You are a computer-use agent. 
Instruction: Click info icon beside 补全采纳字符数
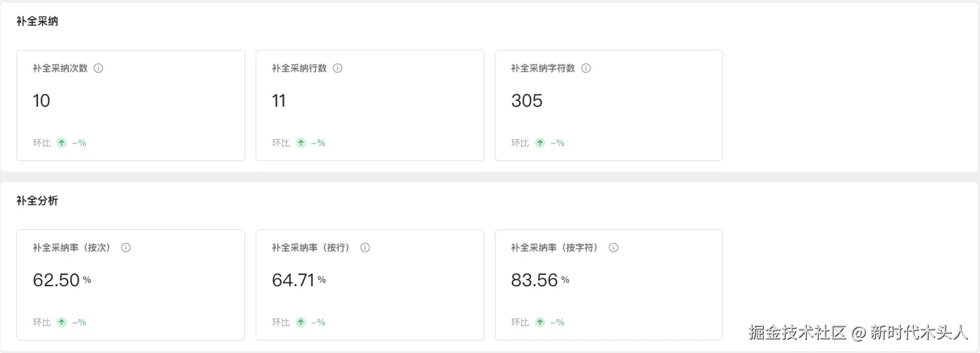[586, 68]
